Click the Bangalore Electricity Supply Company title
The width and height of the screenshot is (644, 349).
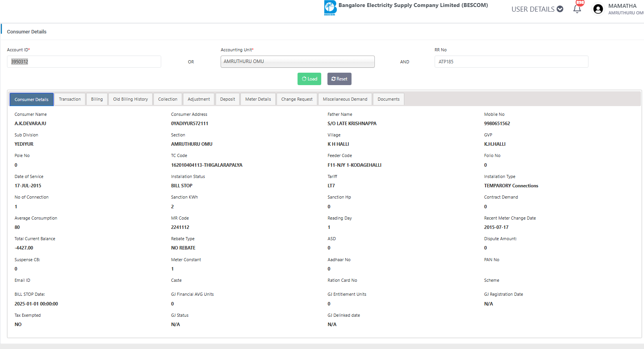pyautogui.click(x=413, y=5)
